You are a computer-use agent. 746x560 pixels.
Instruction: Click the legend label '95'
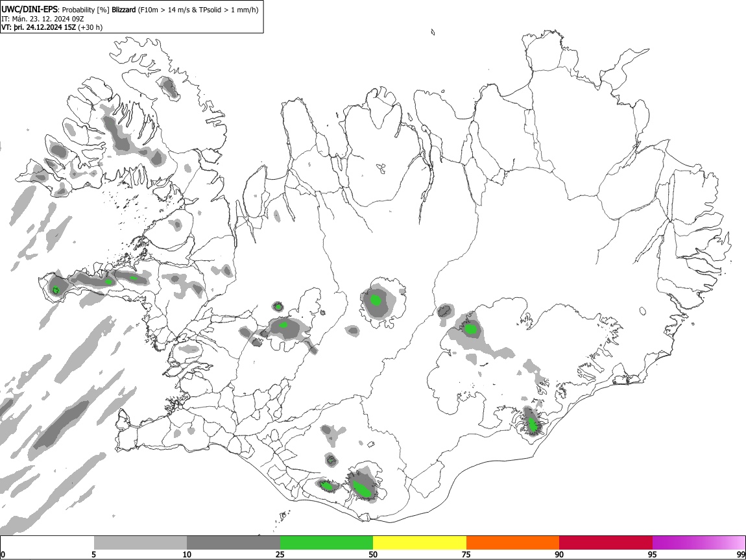(653, 554)
